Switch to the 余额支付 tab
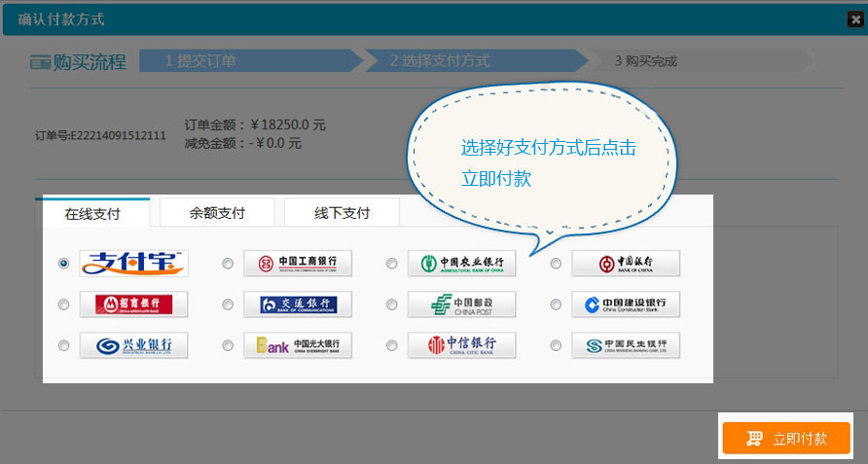Image resolution: width=868 pixels, height=464 pixels. click(217, 213)
